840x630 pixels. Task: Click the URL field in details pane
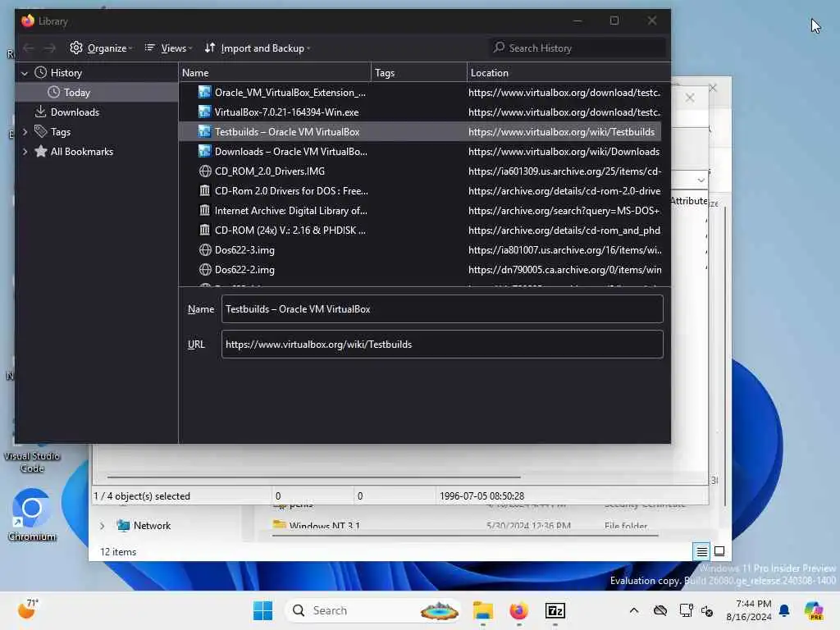click(442, 345)
